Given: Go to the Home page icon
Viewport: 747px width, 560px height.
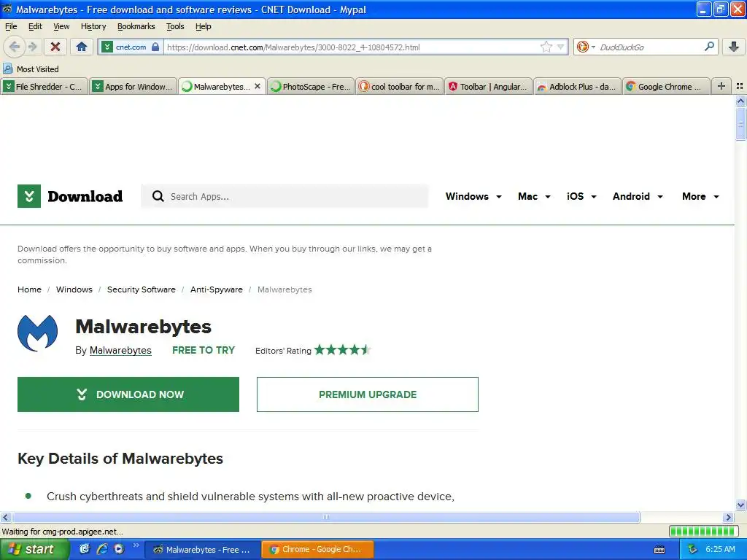Looking at the screenshot, I should click(82, 47).
